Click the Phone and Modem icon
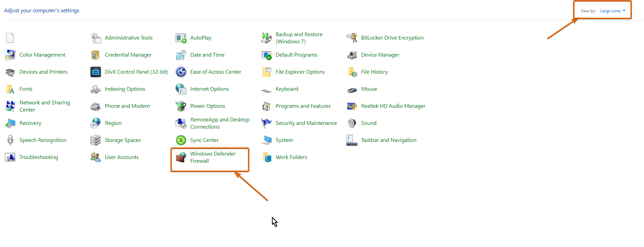644x247 pixels. click(x=96, y=106)
